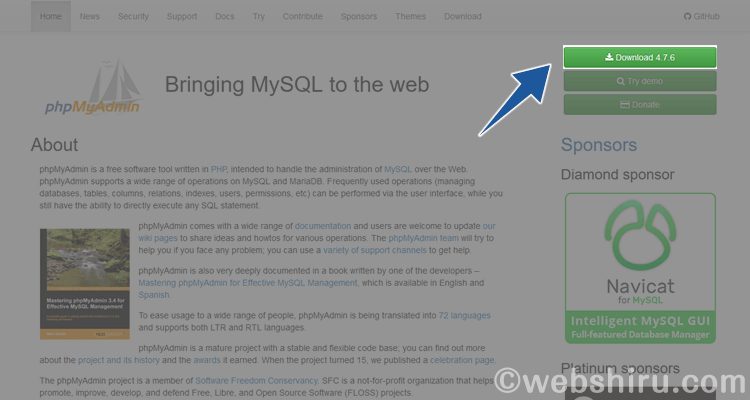
Task: Open the Home navigation tab
Action: (51, 16)
